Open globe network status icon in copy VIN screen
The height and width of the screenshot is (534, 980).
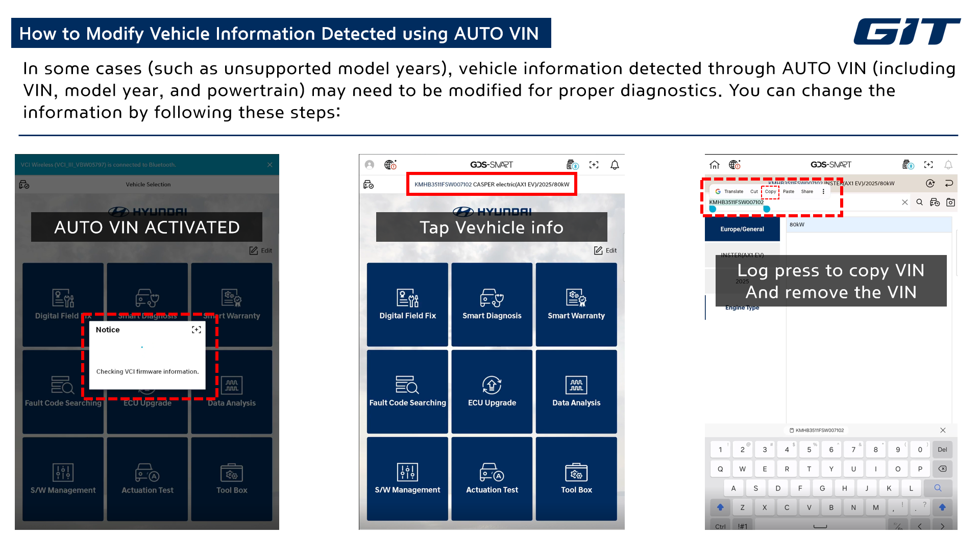pyautogui.click(x=734, y=165)
